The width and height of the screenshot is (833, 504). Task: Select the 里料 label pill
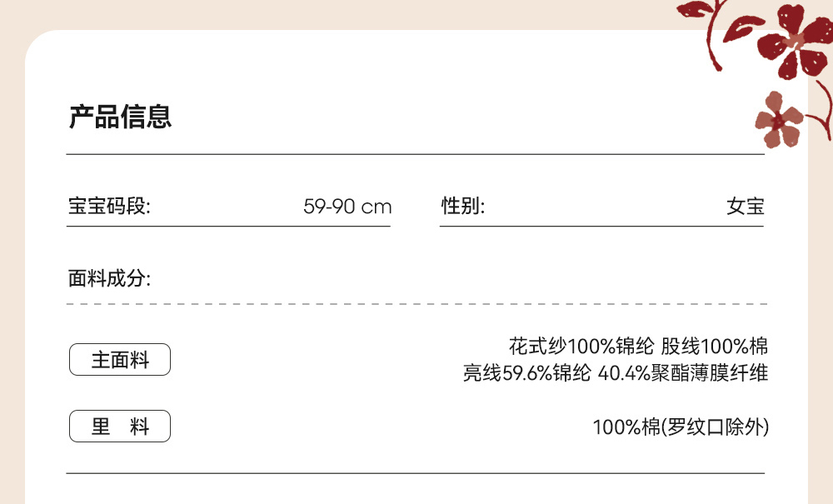[x=119, y=427]
